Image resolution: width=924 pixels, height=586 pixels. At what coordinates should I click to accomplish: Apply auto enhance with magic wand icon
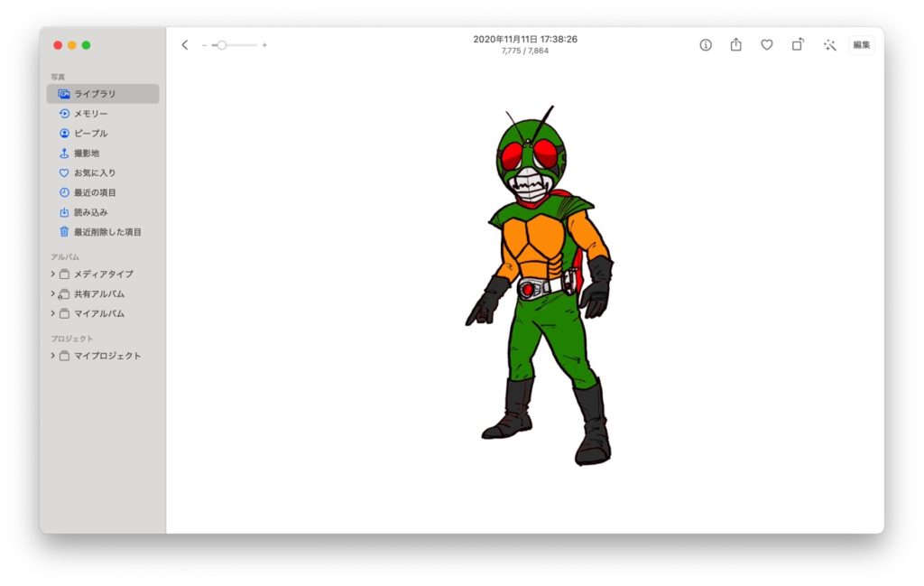pos(830,45)
